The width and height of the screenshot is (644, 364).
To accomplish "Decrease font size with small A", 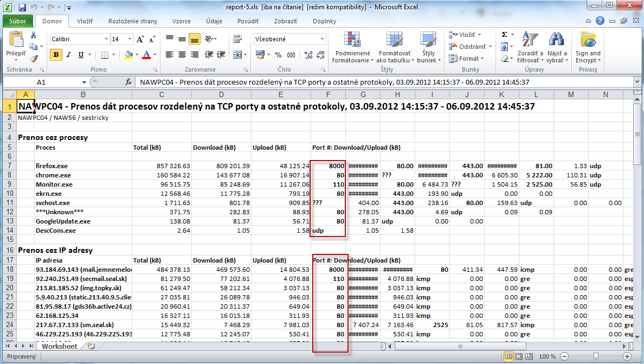I will point(152,40).
